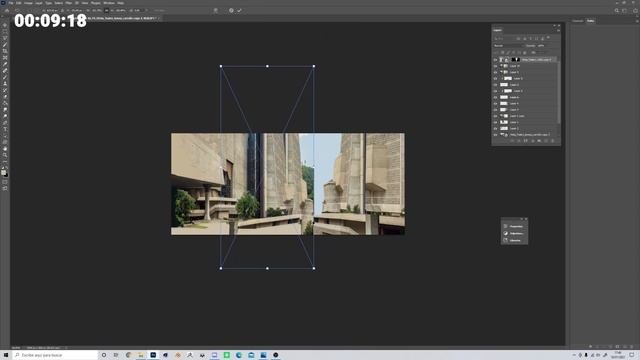Select the Pen tool
This screenshot has width=640, height=360.
[x=5, y=123]
